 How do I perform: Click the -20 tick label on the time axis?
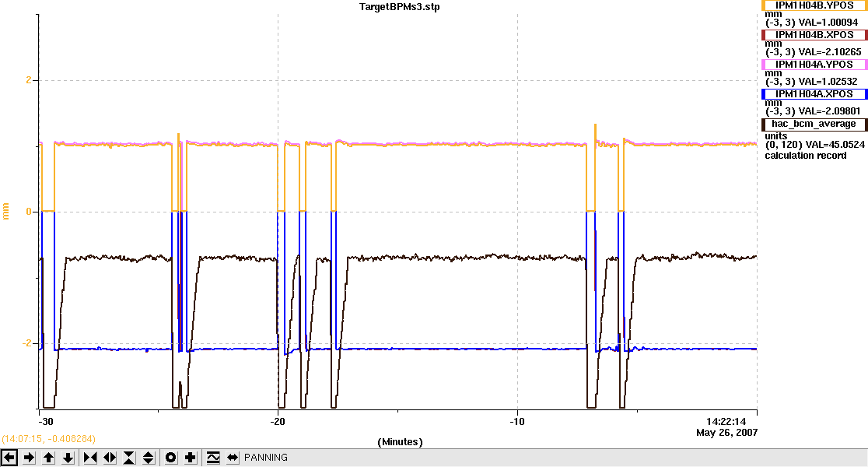278,422
